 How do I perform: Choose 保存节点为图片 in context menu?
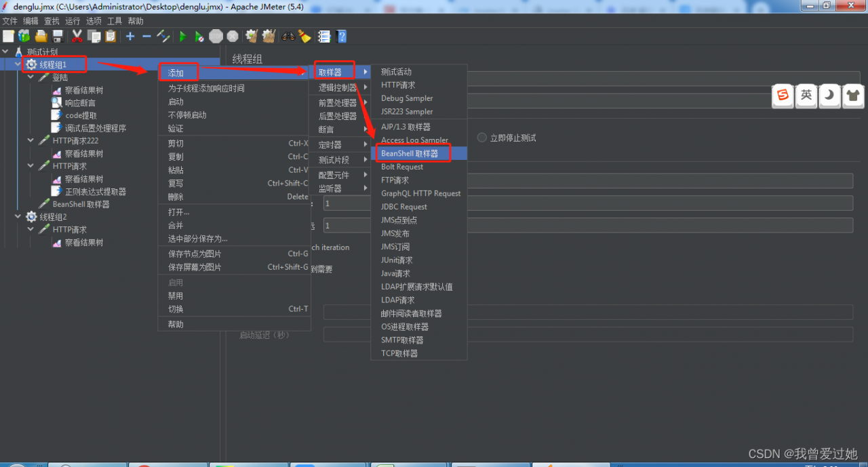pyautogui.click(x=234, y=253)
